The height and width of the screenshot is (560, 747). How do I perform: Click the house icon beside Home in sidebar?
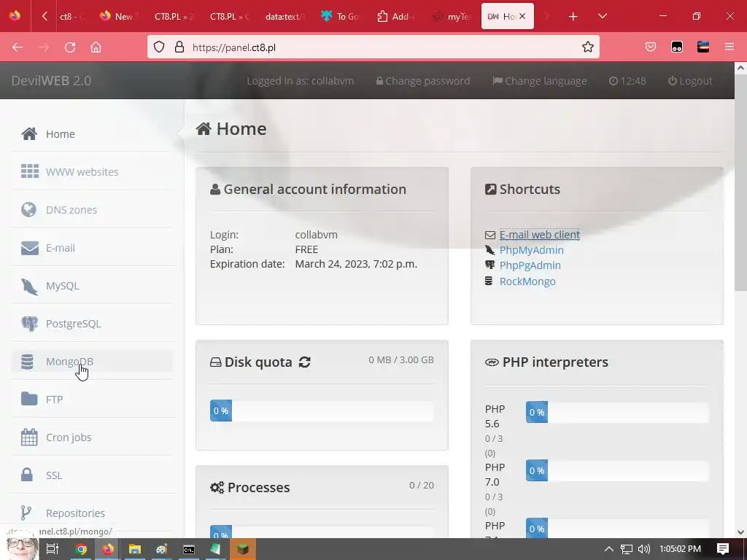(x=29, y=134)
